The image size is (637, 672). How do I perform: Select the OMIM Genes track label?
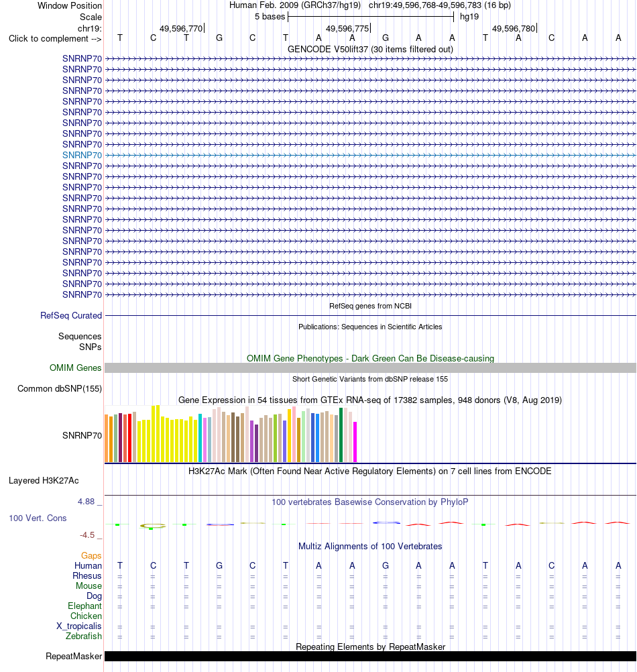75,368
